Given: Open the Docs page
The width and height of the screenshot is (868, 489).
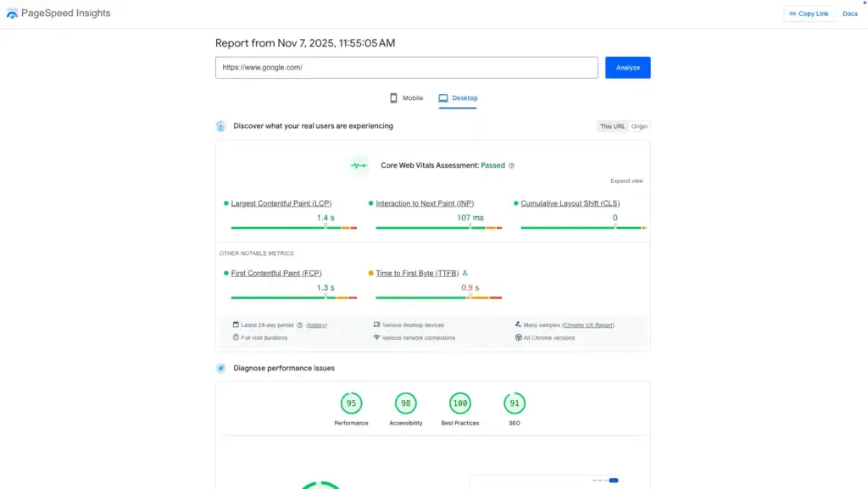Looking at the screenshot, I should [x=849, y=13].
